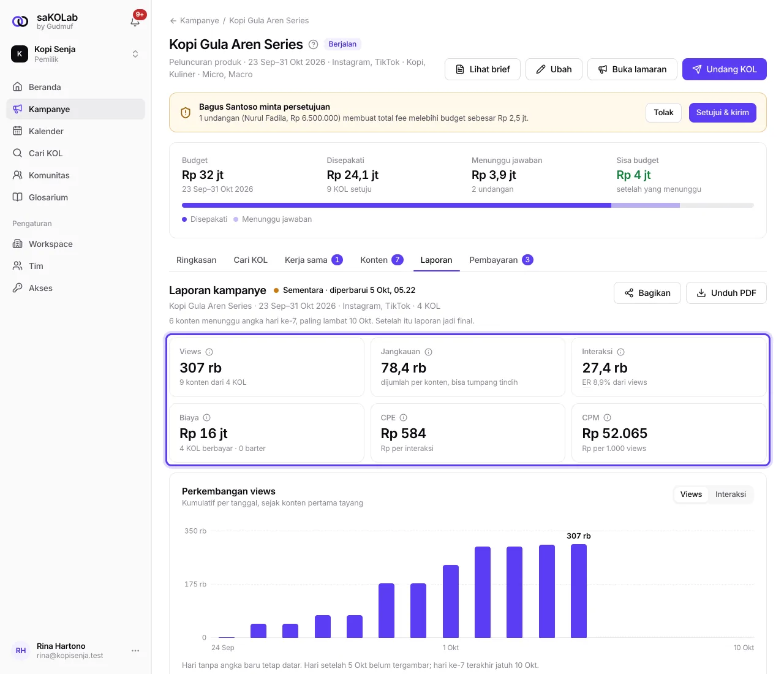The image size is (784, 674).
Task: Click the info icon next to Biaya
Action: (207, 418)
